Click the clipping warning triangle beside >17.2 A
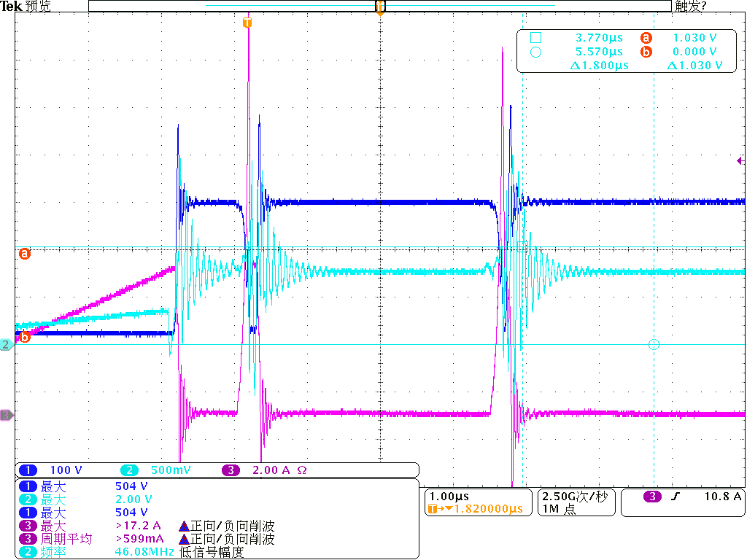This screenshot has width=747, height=560. 184,526
